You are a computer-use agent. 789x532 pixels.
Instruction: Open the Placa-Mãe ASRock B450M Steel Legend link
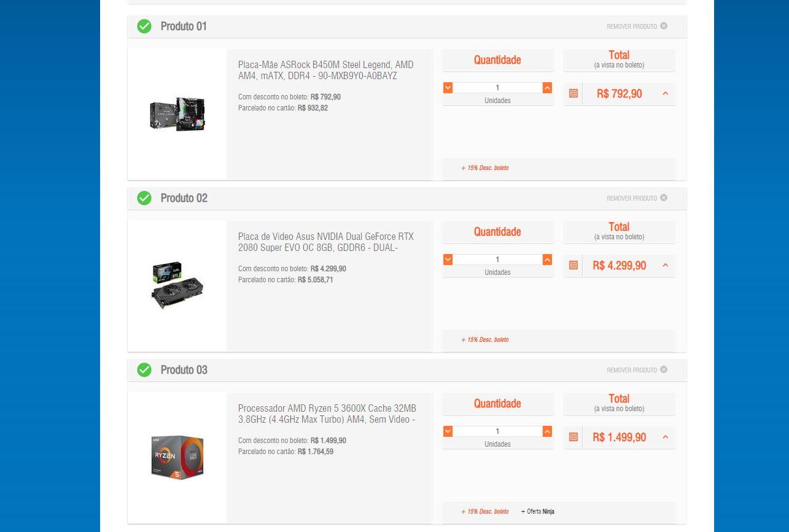(326, 70)
